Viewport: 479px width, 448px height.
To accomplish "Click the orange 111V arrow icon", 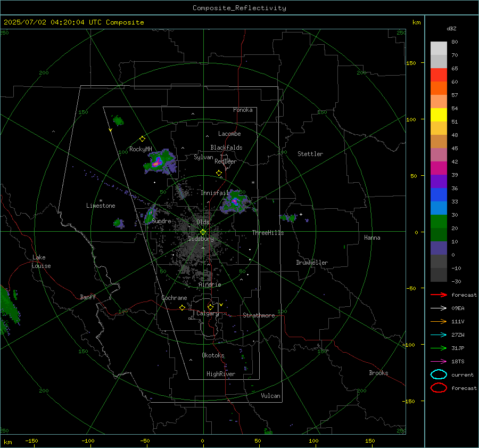I will point(439,321).
